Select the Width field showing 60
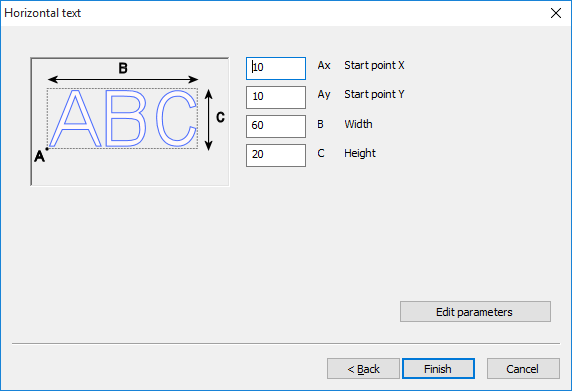This screenshot has width=572, height=391. coord(276,127)
